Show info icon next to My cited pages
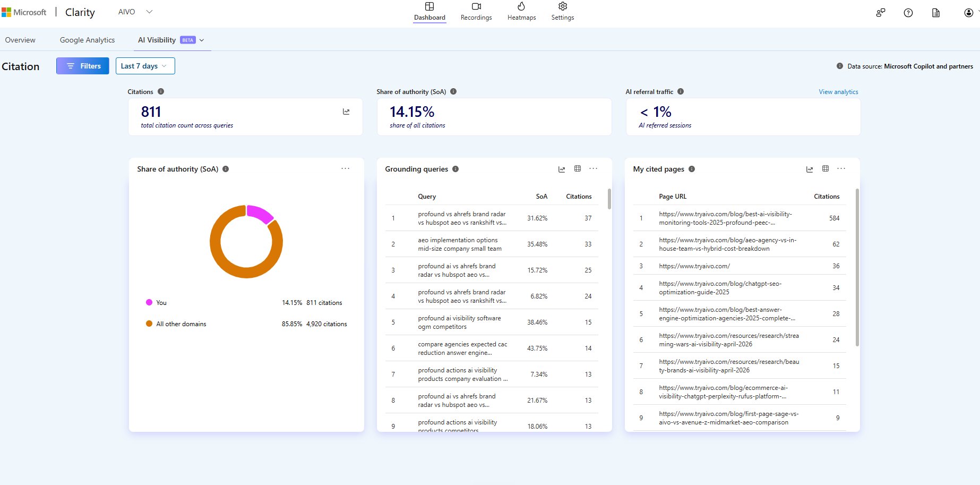The width and height of the screenshot is (980, 485). pyautogui.click(x=692, y=169)
